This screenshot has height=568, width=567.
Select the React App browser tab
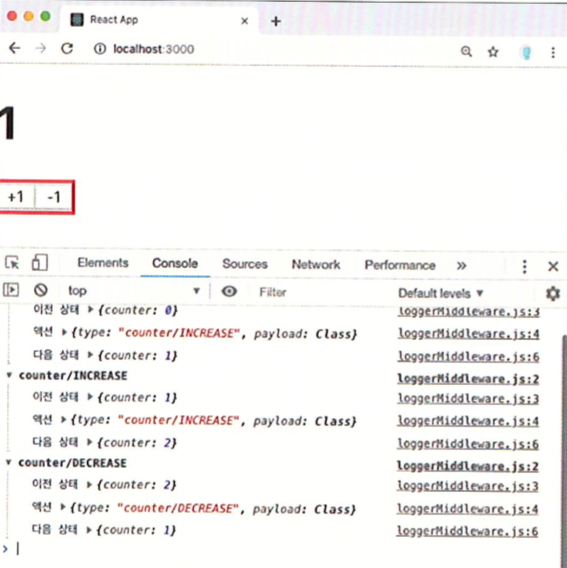tap(159, 20)
